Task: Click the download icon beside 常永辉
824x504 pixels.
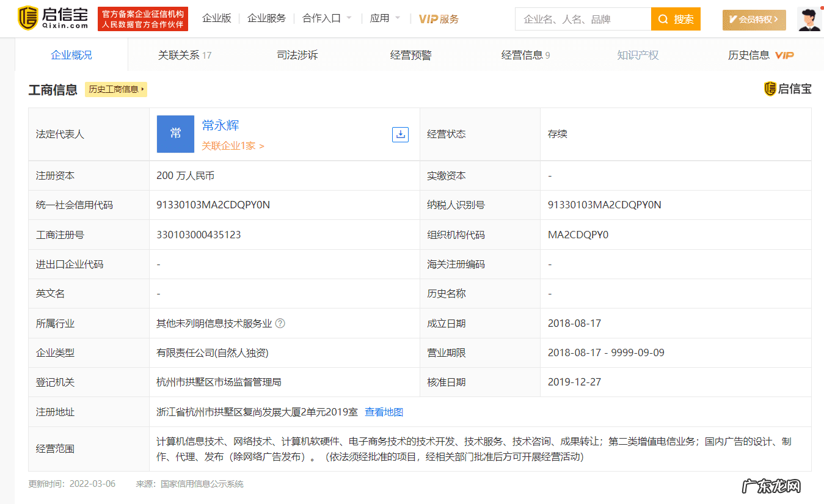Action: point(400,134)
